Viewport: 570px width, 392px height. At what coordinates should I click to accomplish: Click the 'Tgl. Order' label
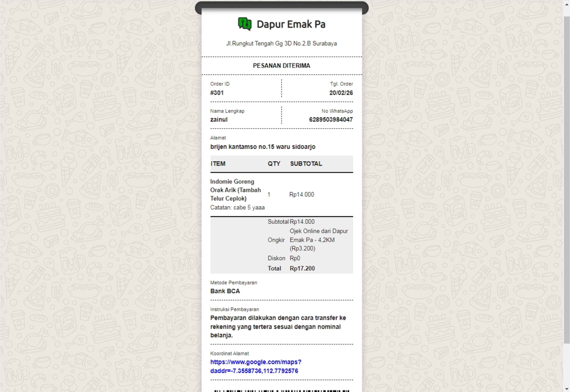[x=341, y=84]
